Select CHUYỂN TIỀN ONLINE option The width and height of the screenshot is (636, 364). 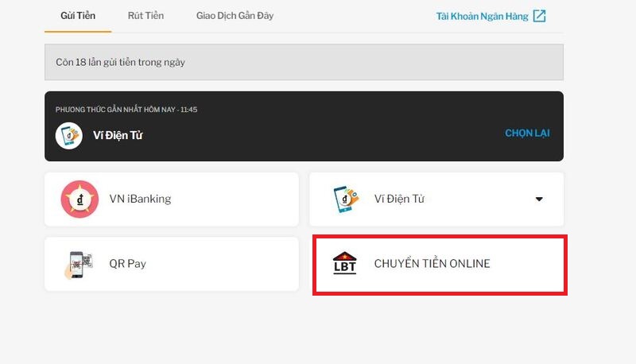(440, 265)
